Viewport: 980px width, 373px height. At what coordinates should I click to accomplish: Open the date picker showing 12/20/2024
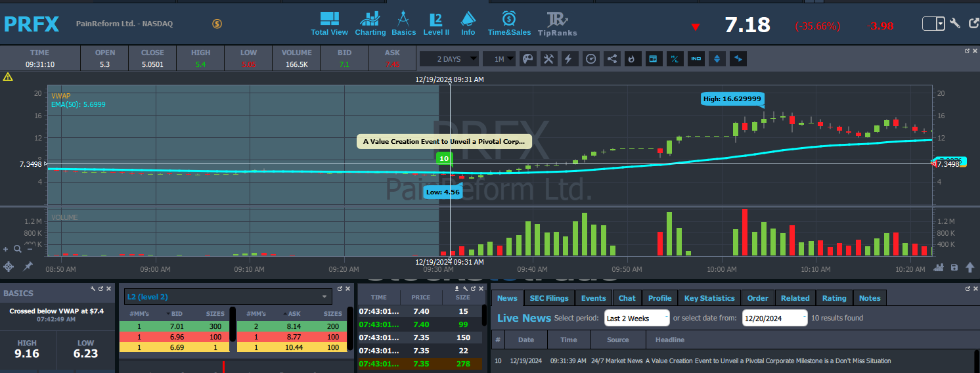click(x=774, y=318)
